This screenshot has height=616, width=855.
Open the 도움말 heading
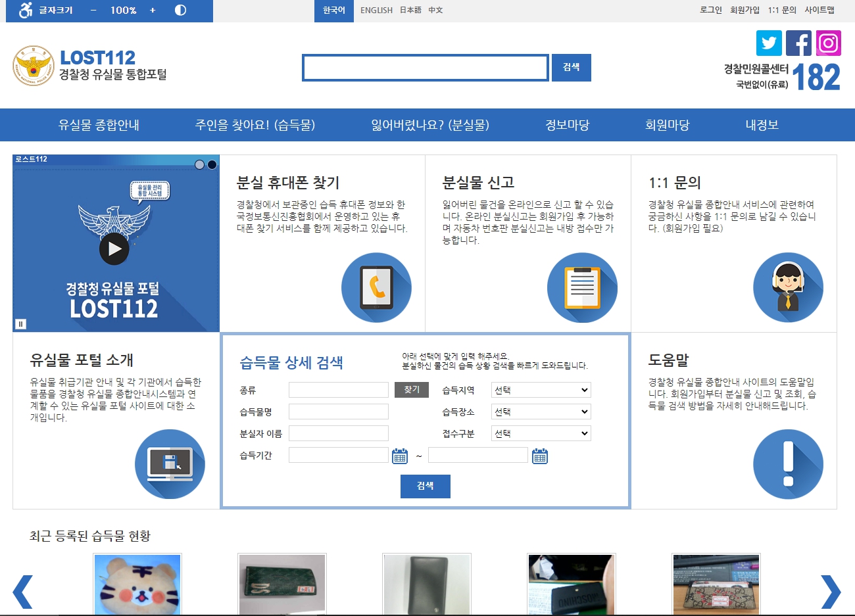coord(668,360)
